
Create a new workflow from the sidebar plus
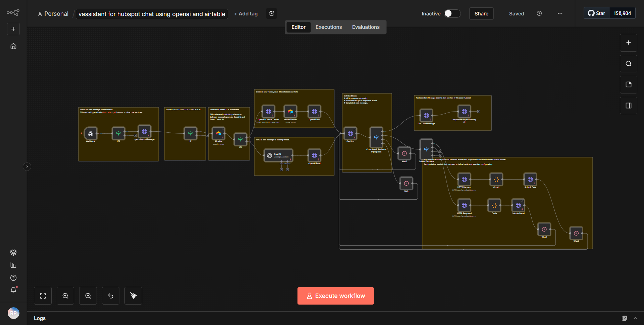click(13, 29)
